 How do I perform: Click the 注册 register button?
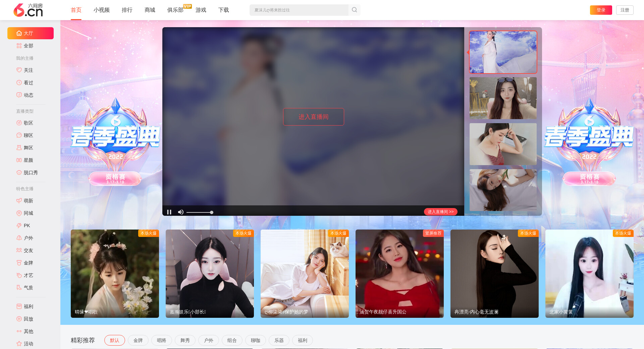pos(625,10)
